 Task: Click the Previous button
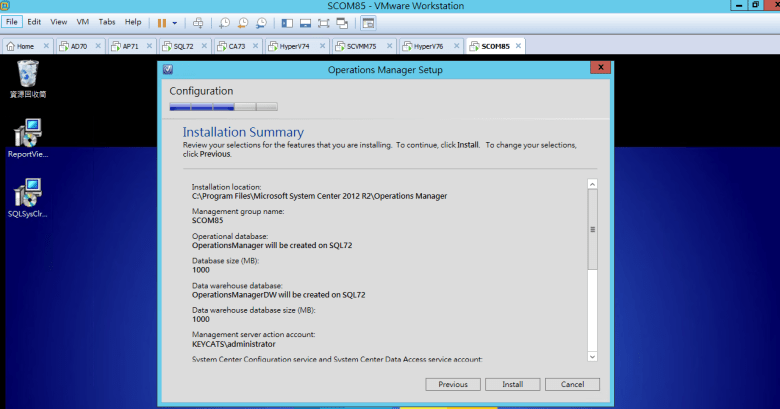[x=453, y=384]
